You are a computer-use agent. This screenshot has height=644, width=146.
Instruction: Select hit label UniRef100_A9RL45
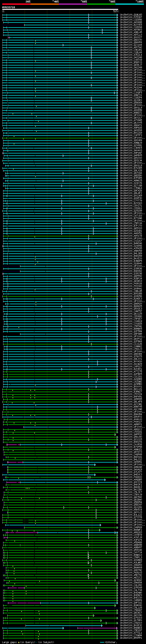tap(131, 32)
